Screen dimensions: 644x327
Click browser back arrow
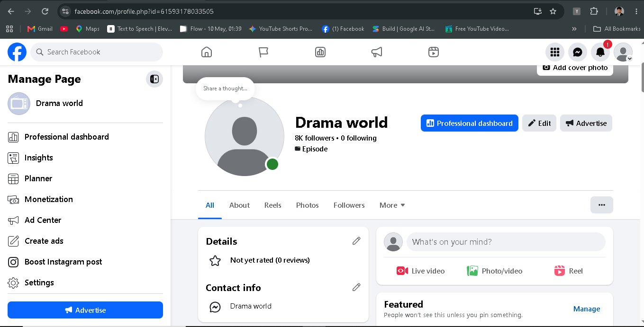click(11, 11)
